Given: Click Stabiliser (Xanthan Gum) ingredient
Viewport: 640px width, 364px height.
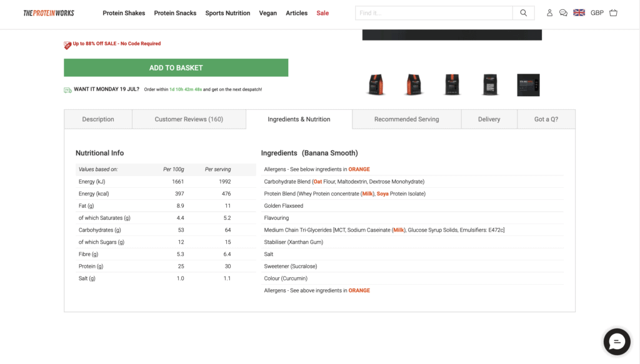Looking at the screenshot, I should pyautogui.click(x=294, y=242).
